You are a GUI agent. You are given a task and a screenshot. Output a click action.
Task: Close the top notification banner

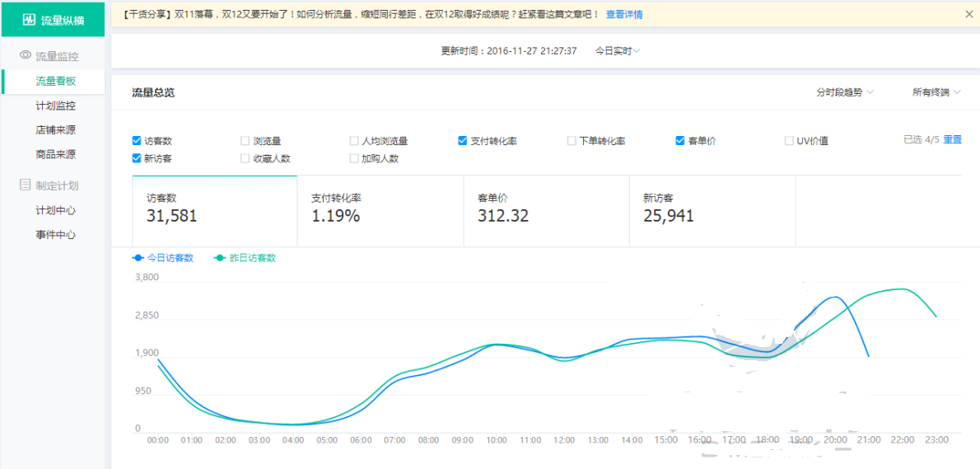click(x=968, y=14)
